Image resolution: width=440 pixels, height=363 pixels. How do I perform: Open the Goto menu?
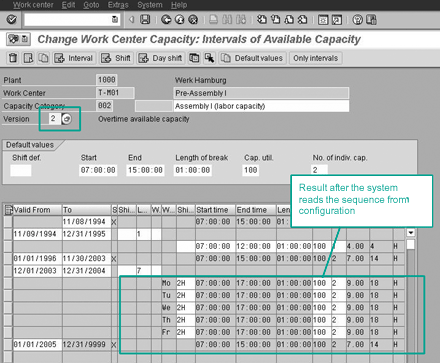91,5
